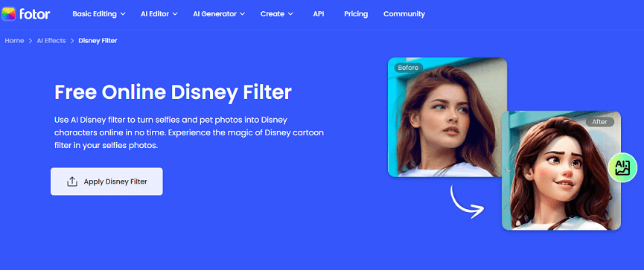Click the fotor wordmark text
This screenshot has height=270, width=644.
(34, 14)
